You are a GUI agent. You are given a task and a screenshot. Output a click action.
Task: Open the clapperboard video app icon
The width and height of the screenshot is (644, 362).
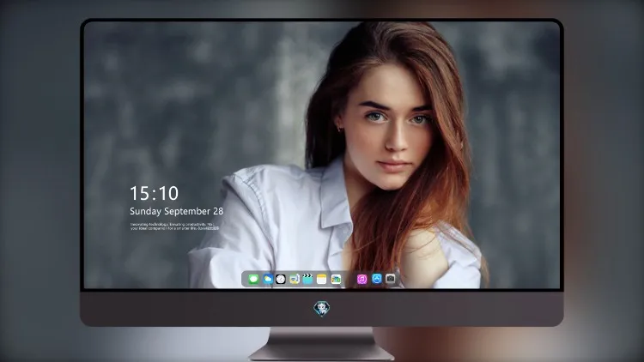307,279
